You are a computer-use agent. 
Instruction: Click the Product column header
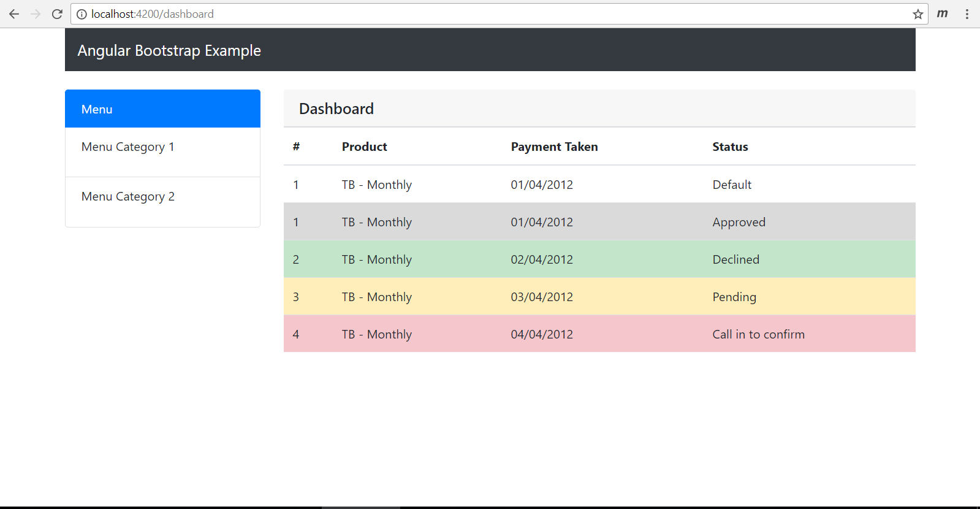(x=365, y=147)
